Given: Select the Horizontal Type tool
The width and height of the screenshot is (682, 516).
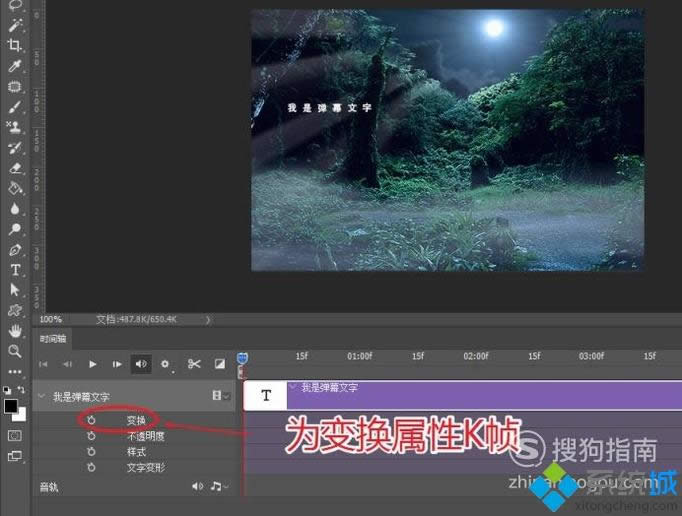Looking at the screenshot, I should point(15,270).
